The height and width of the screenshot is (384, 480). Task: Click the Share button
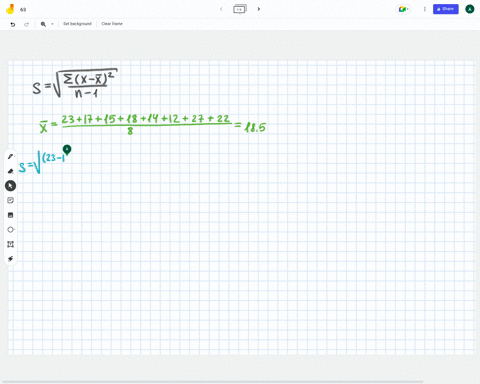[x=446, y=9]
